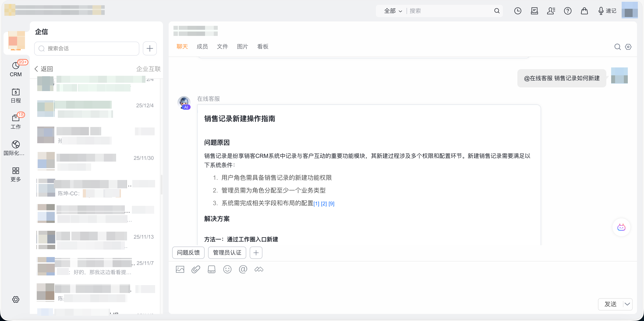Click the image upload icon in chat toolbar

180,269
